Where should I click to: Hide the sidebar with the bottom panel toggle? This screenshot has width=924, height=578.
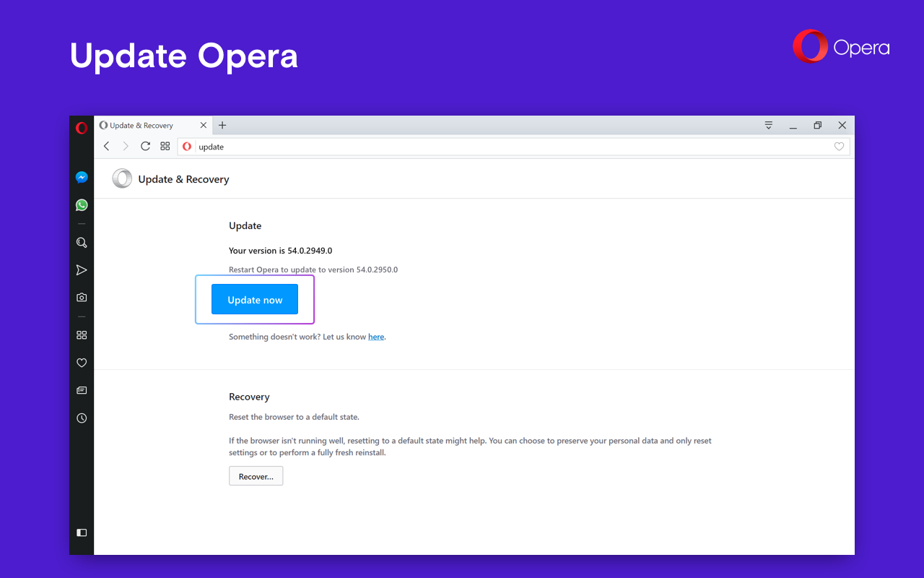[81, 532]
